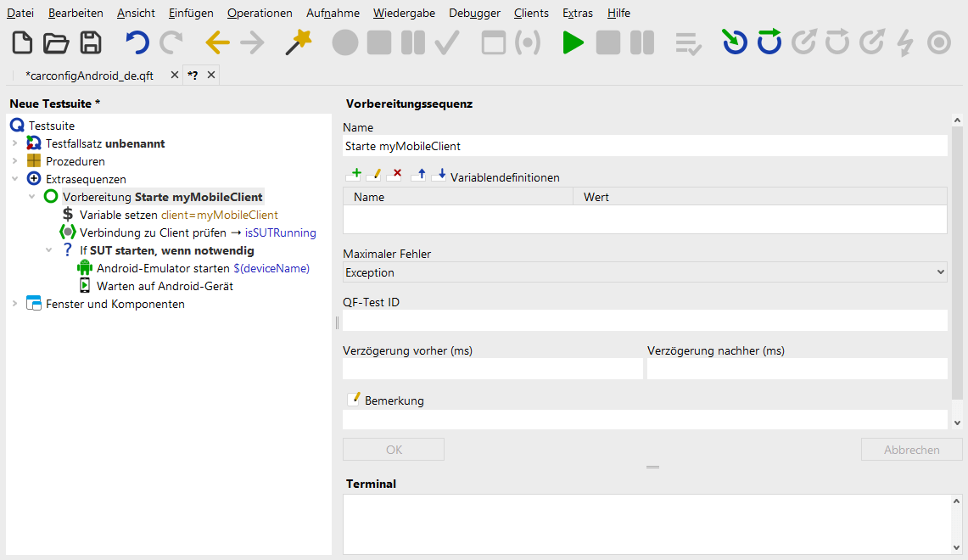Expand the Testfallsatz unbenannt node
This screenshot has height=560, width=968.
click(x=14, y=143)
